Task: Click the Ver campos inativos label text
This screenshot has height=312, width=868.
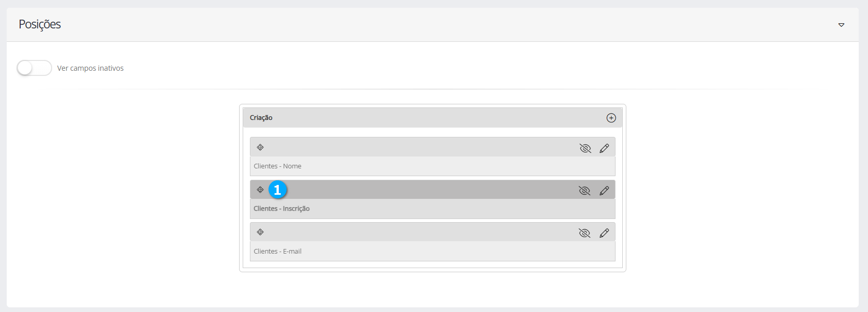Action: (x=90, y=68)
